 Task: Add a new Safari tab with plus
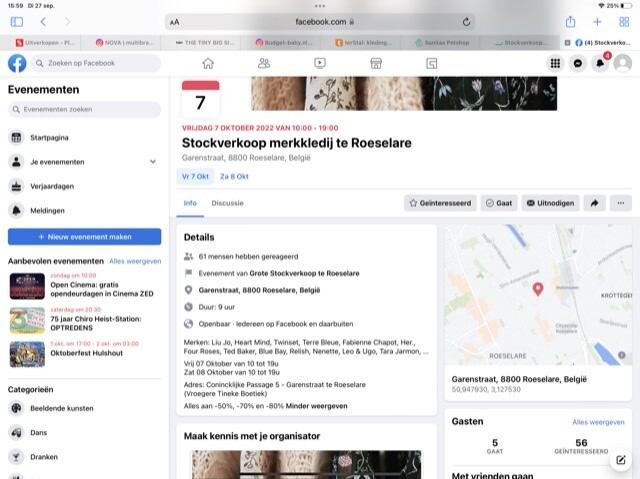597,22
